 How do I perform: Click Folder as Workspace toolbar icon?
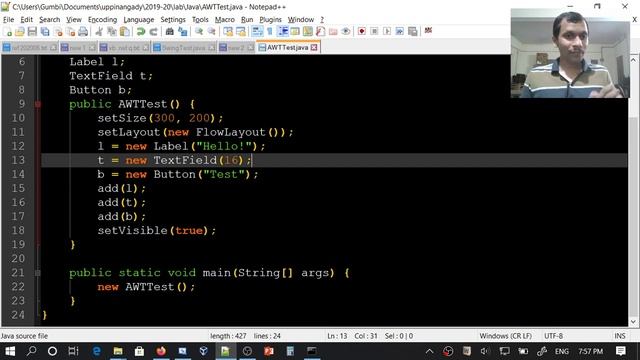[x=333, y=31]
